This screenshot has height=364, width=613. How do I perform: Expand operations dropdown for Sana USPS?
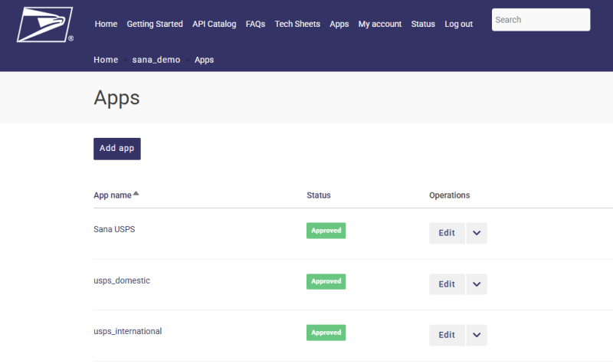coord(477,233)
